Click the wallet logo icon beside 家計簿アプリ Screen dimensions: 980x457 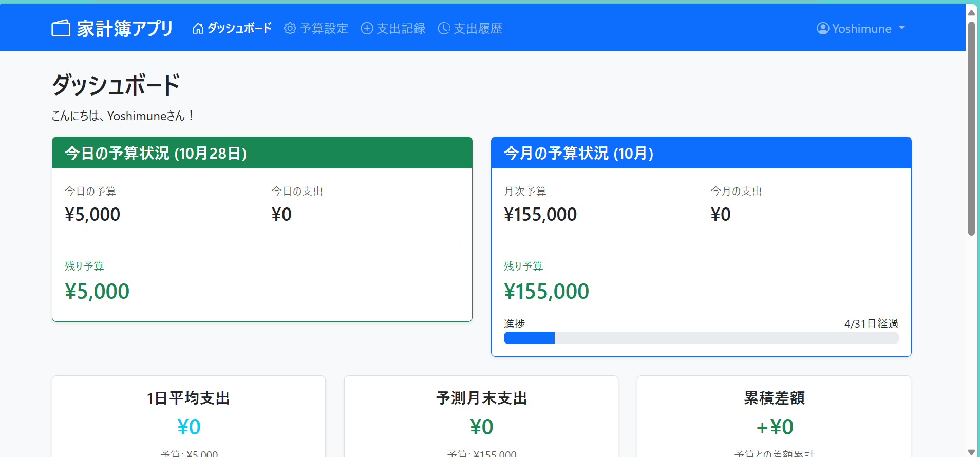coord(61,28)
